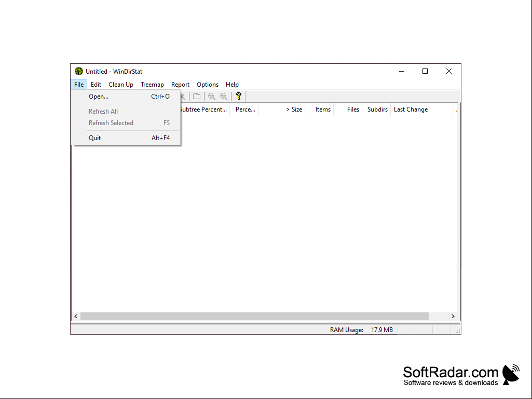Viewport: 532px width, 399px height.
Task: Open the Options menu
Action: click(208, 85)
